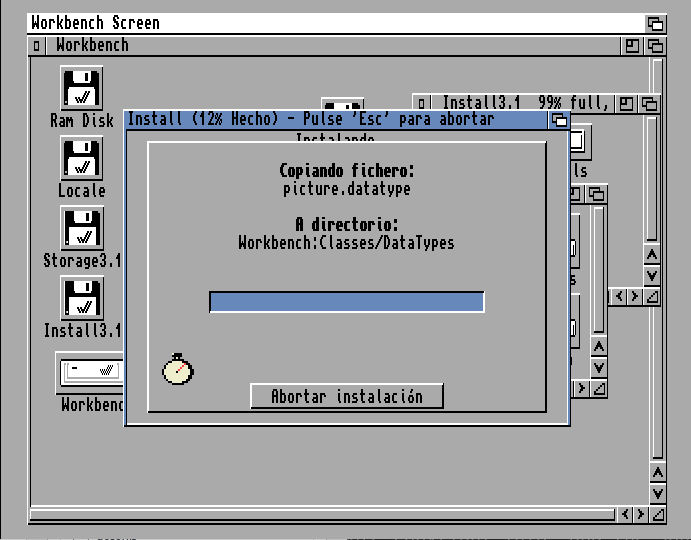Open the Install3.1 disk icon

tap(81, 300)
